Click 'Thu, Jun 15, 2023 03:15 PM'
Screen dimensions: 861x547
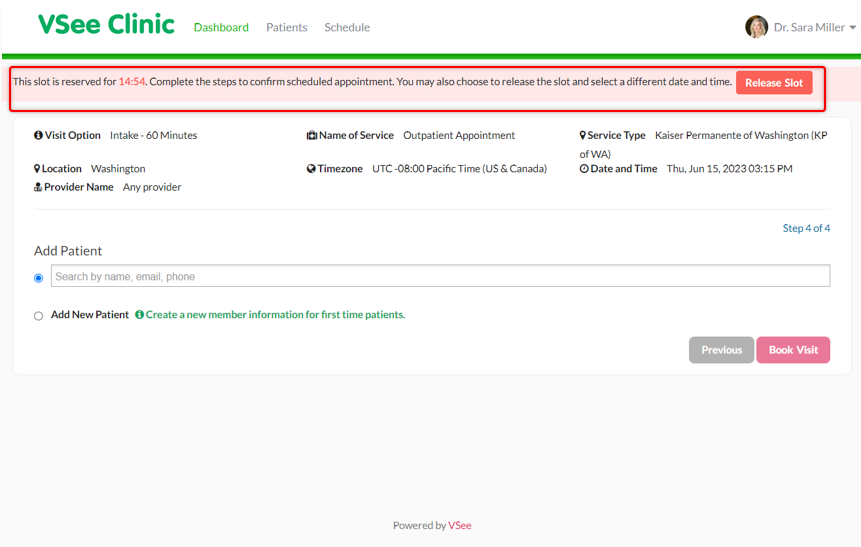pyautogui.click(x=729, y=169)
